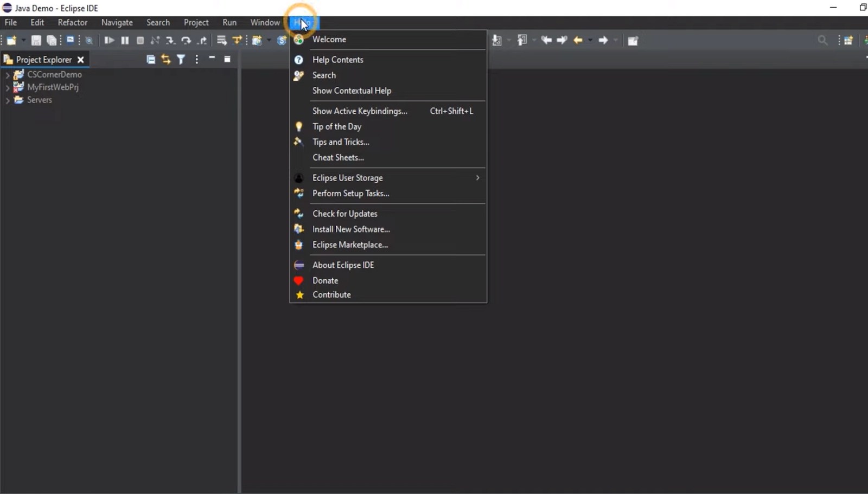Click the Next Edit Location icon
Image resolution: width=868 pixels, height=494 pixels.
562,40
